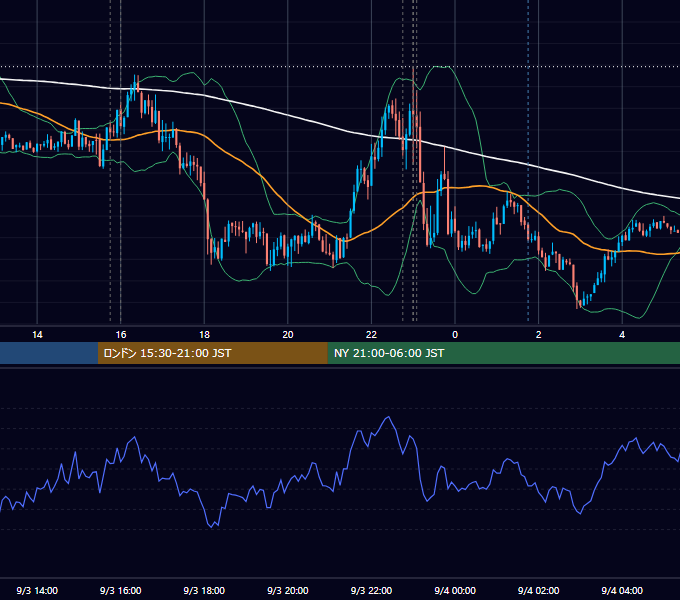Click the NY 21:00-06:00 JST session bar
This screenshot has width=680, height=600.
pyautogui.click(x=503, y=353)
